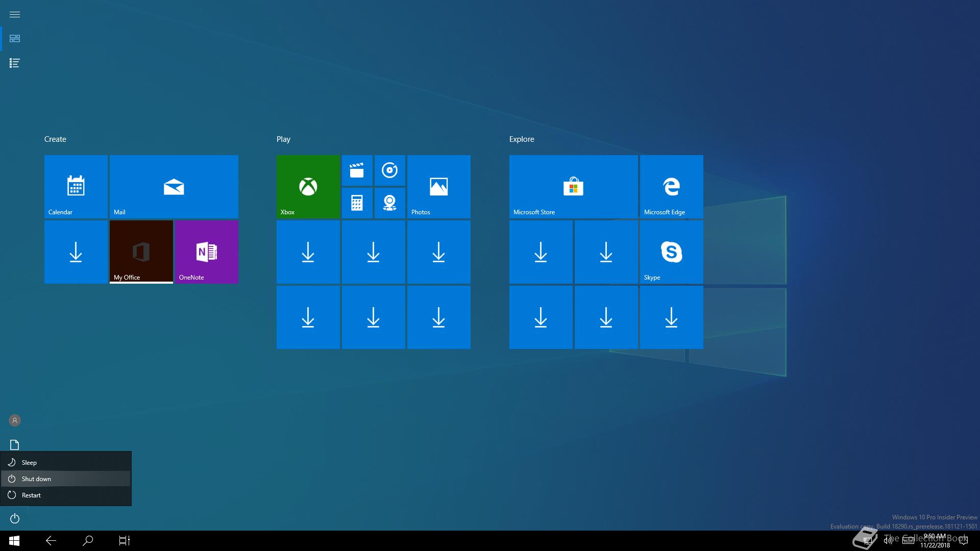Launch the OneNote tile

coord(207,252)
